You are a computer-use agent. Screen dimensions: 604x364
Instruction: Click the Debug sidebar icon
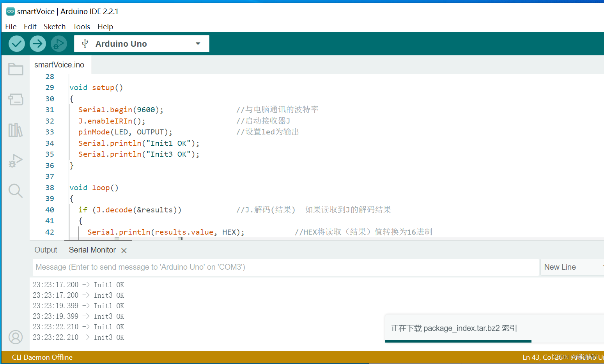point(16,160)
